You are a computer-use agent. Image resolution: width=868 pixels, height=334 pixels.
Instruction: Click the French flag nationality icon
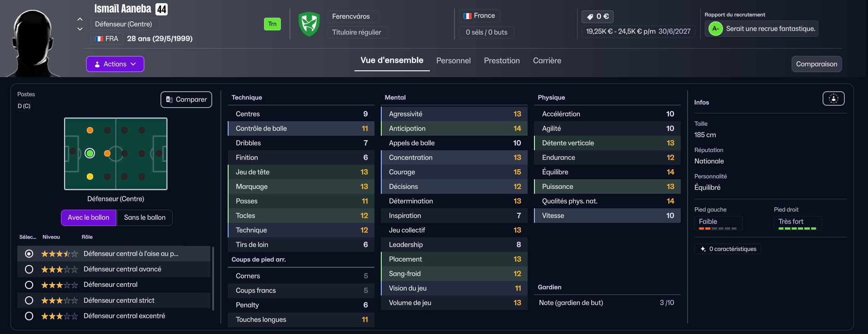point(468,16)
